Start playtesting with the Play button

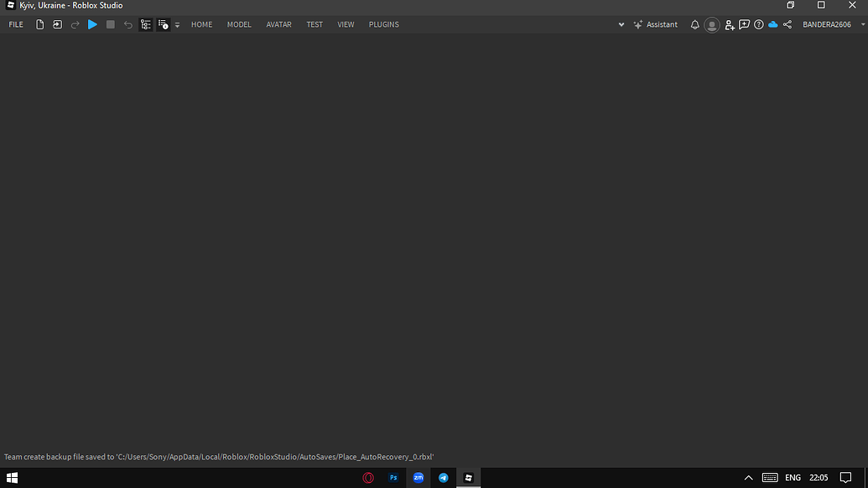(92, 24)
